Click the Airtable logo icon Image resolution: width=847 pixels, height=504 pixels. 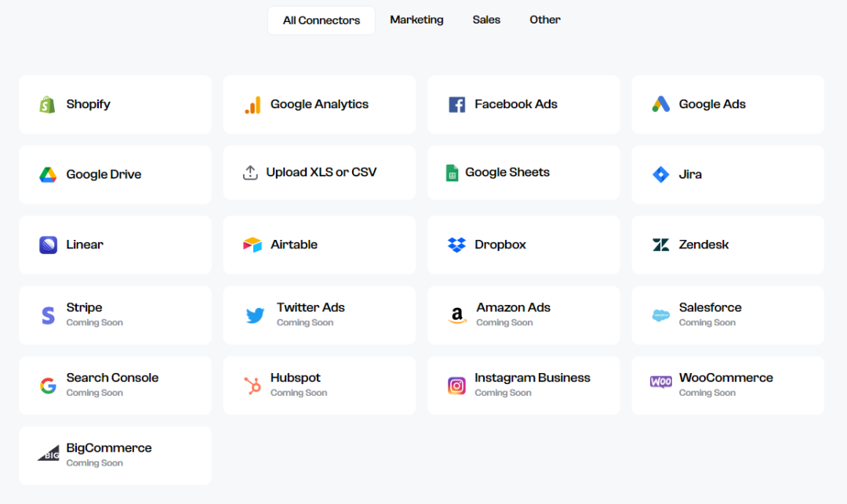tap(253, 245)
